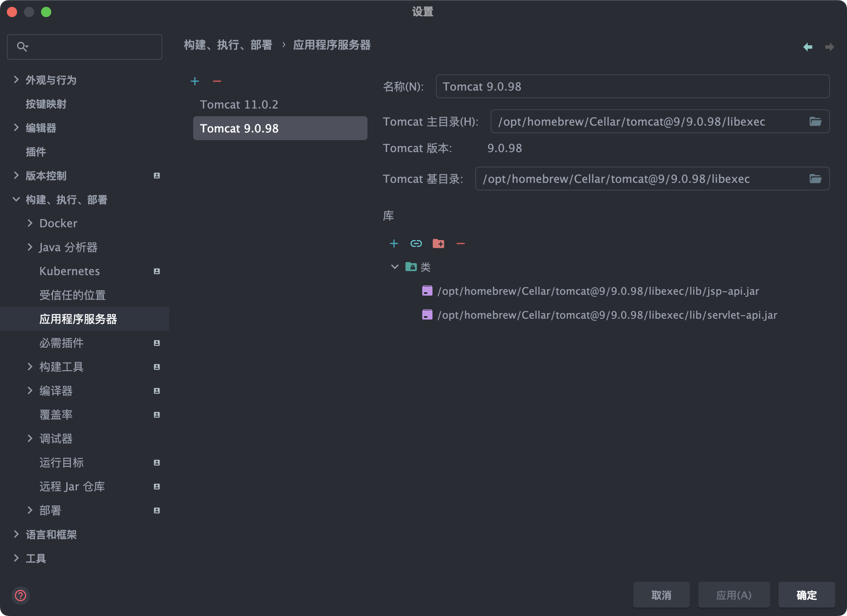Click project-level badge next to 版本控制
Image resolution: width=847 pixels, height=616 pixels.
(157, 176)
